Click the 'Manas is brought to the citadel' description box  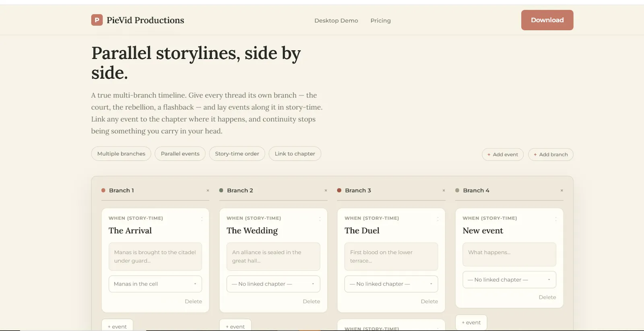coord(155,257)
